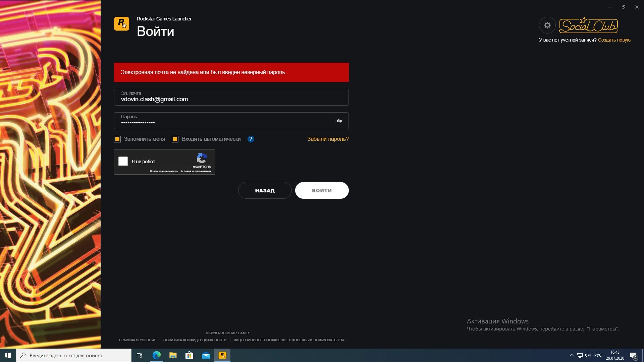644x362 pixels.
Task: Open the Mail app in the taskbar
Action: pyautogui.click(x=206, y=355)
